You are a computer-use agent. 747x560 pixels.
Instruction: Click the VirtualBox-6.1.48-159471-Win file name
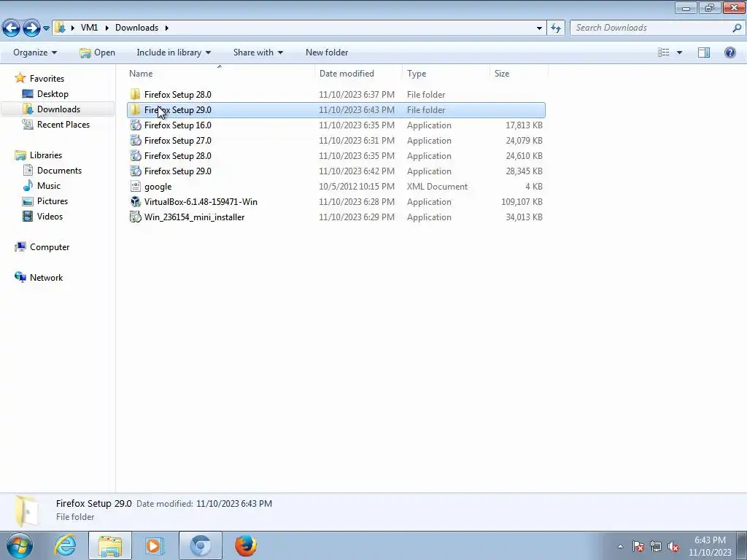[201, 202]
